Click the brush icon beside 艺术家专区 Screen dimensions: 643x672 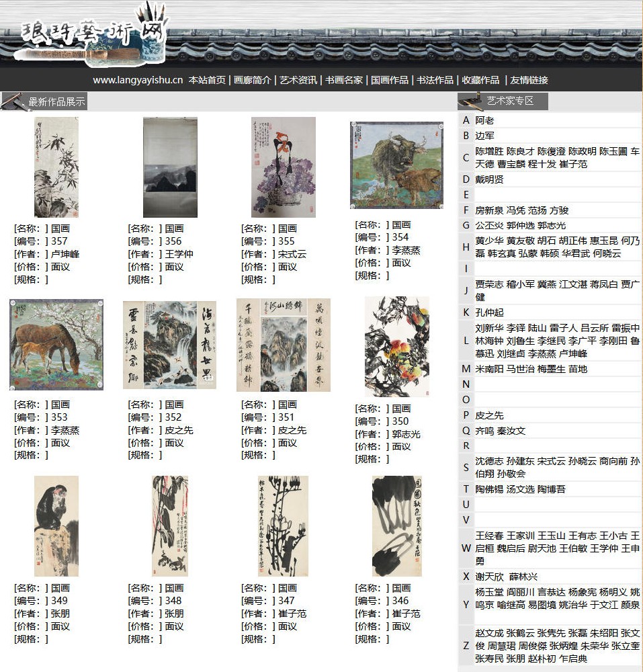(x=470, y=101)
